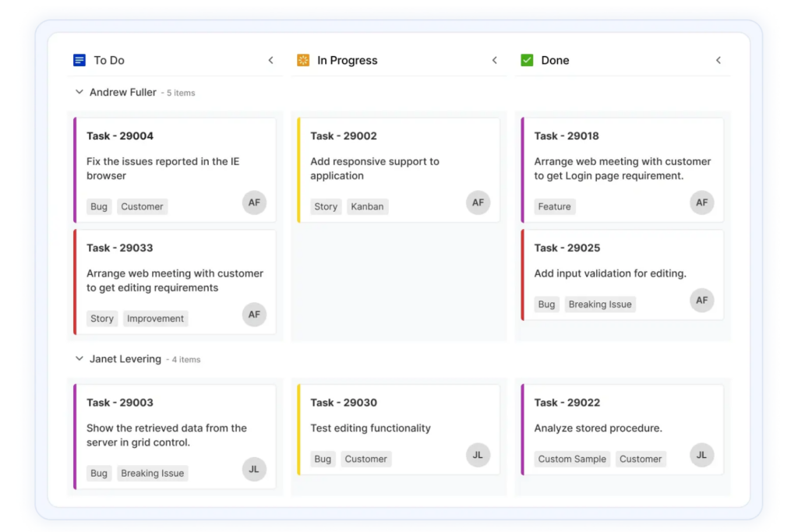Click the AF avatar on Task 29002
798x532 pixels.
click(478, 203)
